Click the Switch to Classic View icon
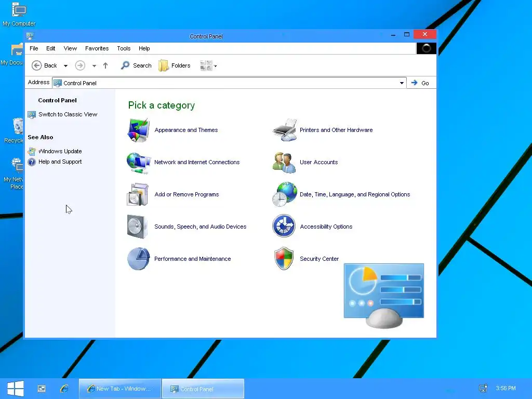532x399 pixels. point(32,115)
